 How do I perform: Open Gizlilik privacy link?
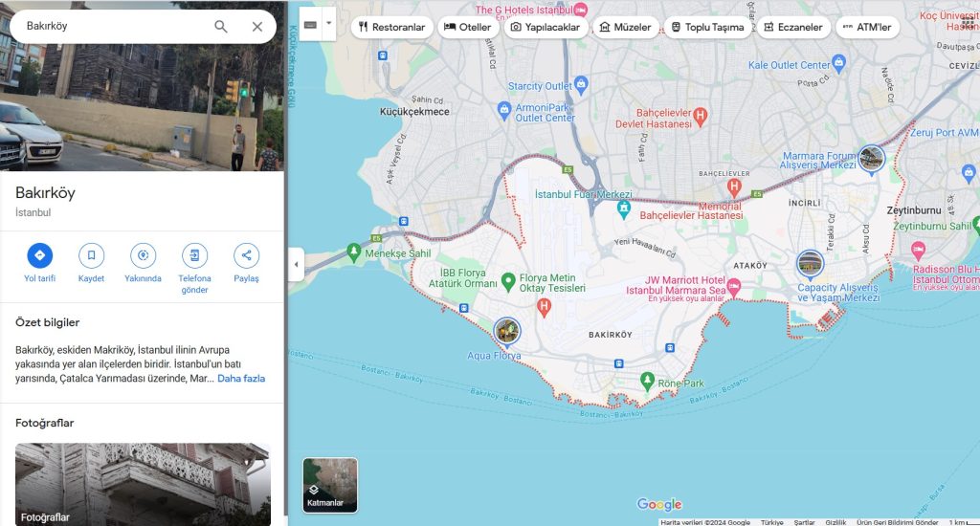tap(835, 522)
